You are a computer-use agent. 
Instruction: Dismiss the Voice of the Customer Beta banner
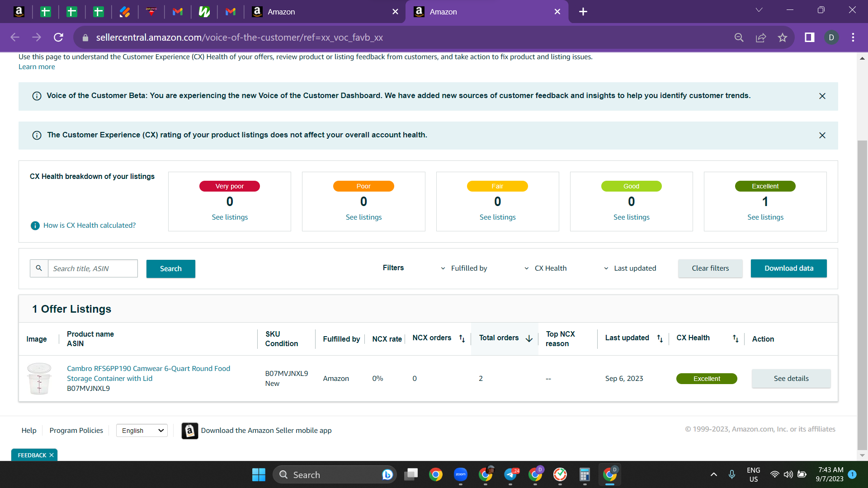822,96
